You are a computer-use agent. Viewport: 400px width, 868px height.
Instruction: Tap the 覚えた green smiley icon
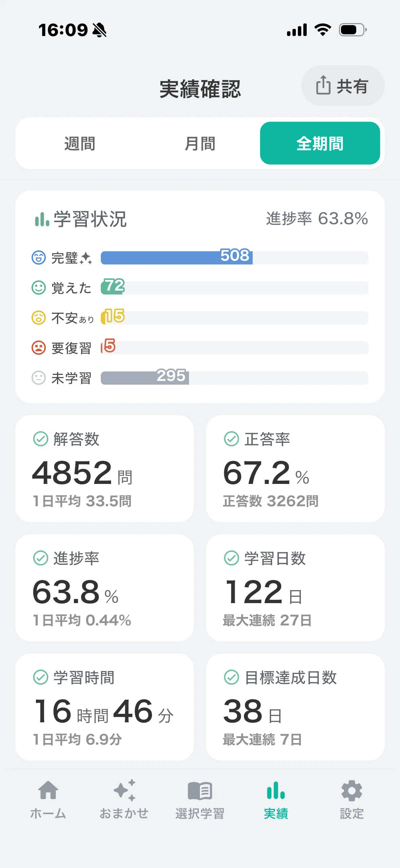pos(39,288)
